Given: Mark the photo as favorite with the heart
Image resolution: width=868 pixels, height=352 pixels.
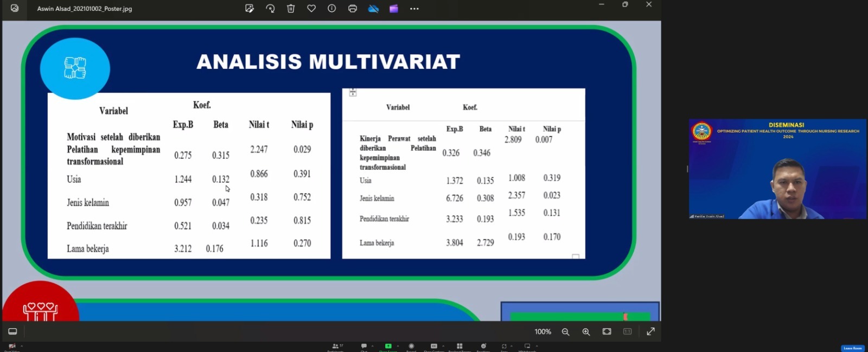Looking at the screenshot, I should (x=311, y=9).
